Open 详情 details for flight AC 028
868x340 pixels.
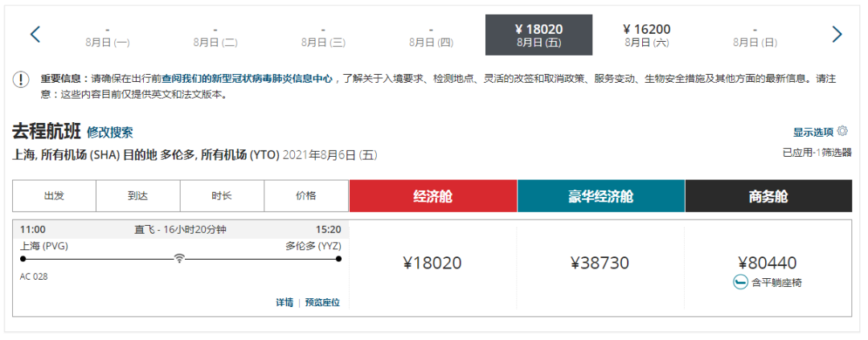tap(285, 302)
